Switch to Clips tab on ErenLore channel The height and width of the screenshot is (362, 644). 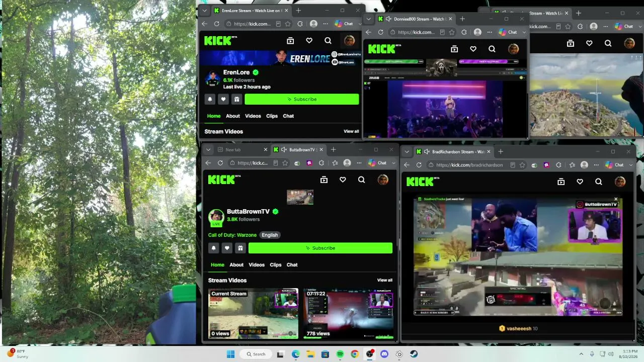coord(272,116)
